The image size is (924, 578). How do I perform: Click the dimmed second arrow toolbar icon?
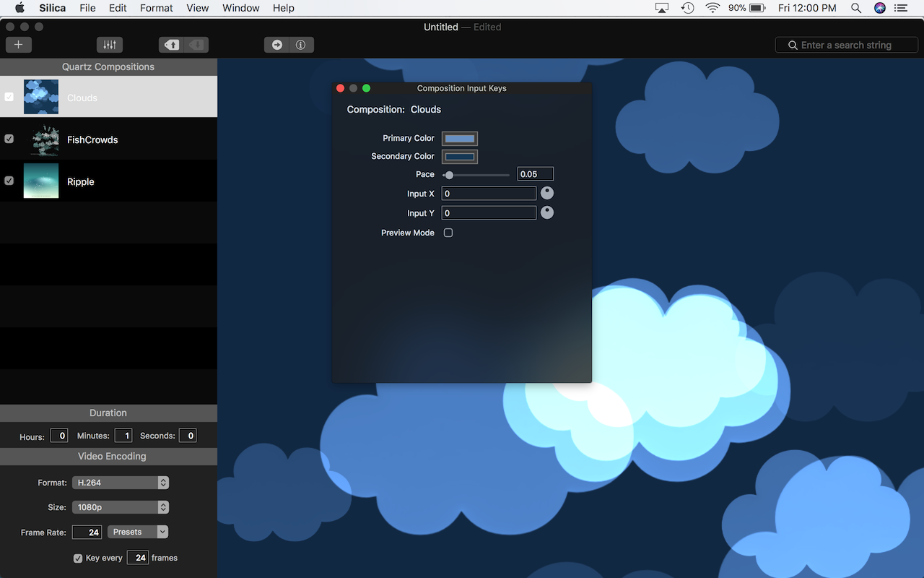click(196, 45)
